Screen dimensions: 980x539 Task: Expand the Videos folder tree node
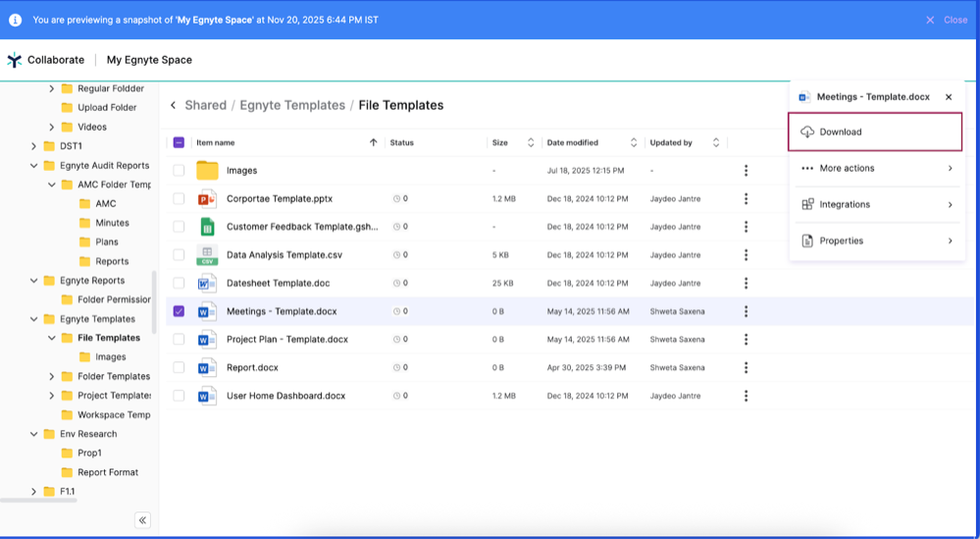tap(52, 127)
